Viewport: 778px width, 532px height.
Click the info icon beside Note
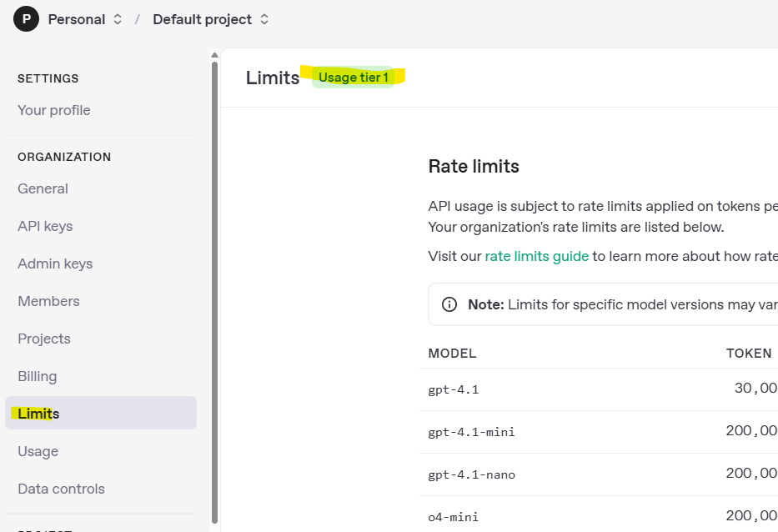449,304
